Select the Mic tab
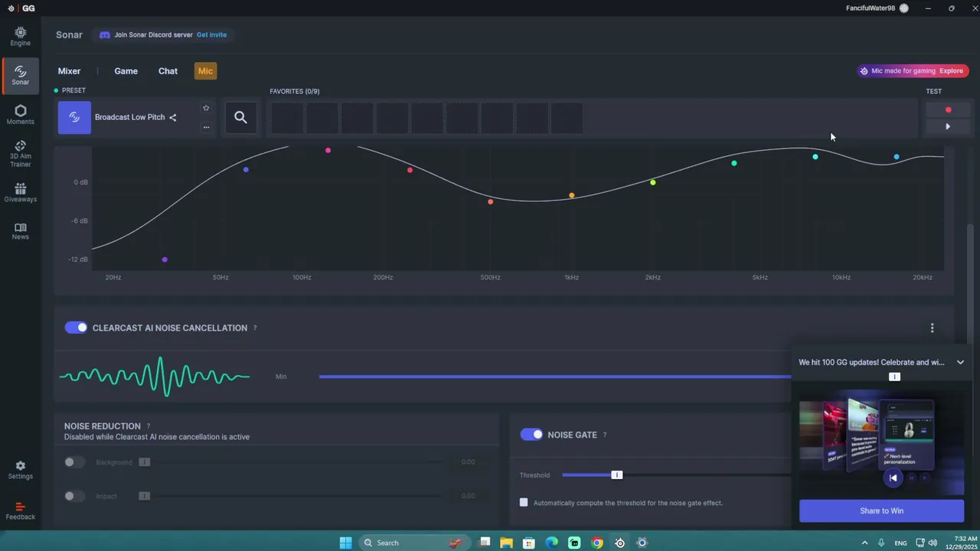Viewport: 980px width, 551px height. 205,71
